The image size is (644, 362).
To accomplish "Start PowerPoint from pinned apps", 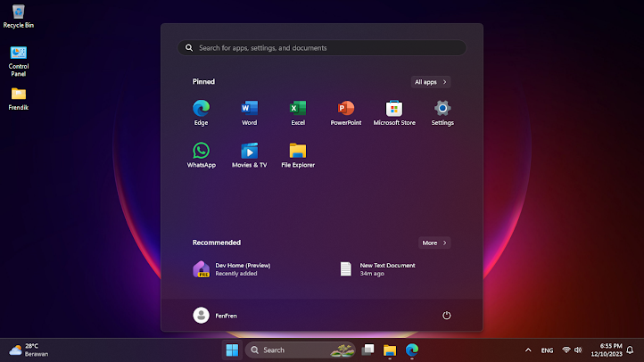I will [x=346, y=112].
